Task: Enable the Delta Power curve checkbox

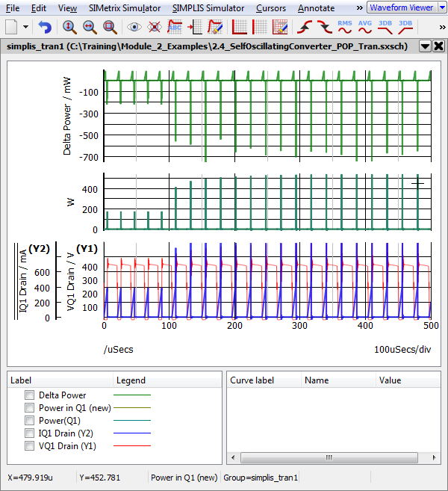Action: coord(29,395)
